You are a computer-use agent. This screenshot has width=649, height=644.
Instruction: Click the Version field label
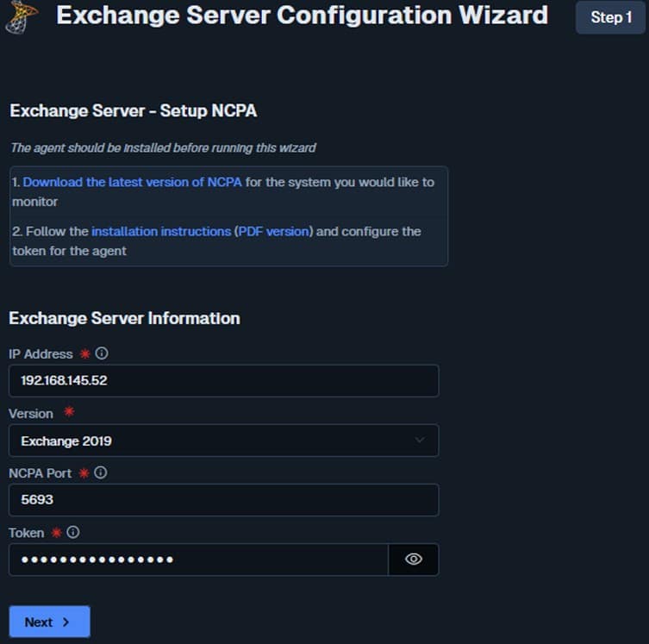pos(31,414)
